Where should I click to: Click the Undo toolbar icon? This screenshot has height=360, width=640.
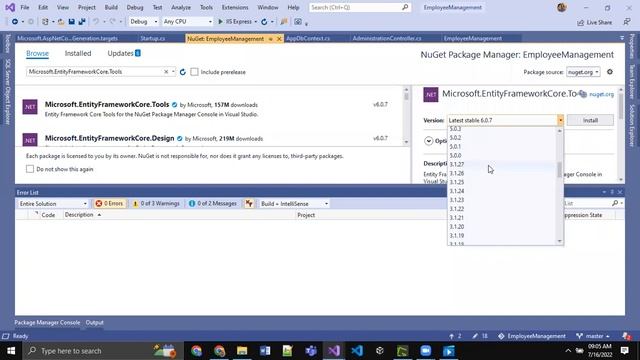96,22
